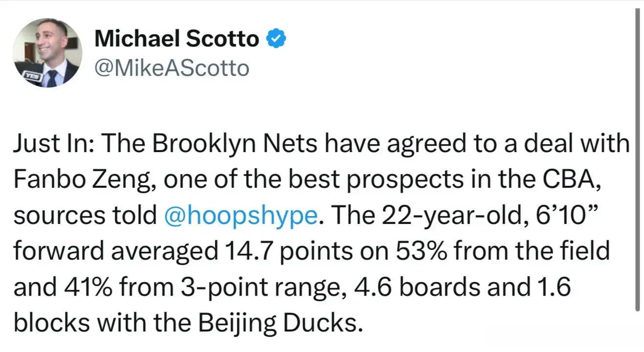The image size is (644, 352).
Task: Click the @MikeAScotto handle
Action: pos(171,68)
